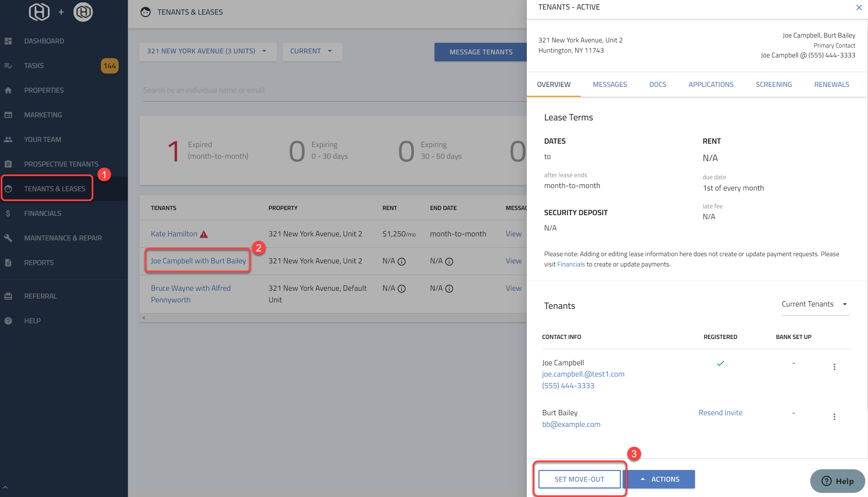Open Joe Campbell's three-dot options menu
868x497 pixels.
[834, 367]
